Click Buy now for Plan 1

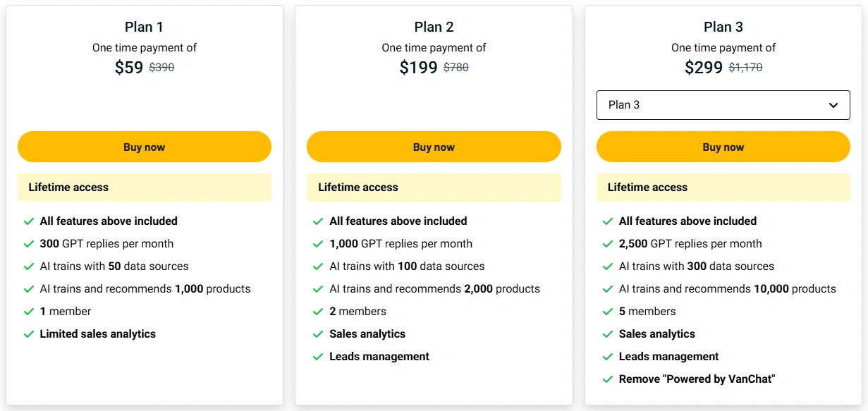pyautogui.click(x=145, y=147)
